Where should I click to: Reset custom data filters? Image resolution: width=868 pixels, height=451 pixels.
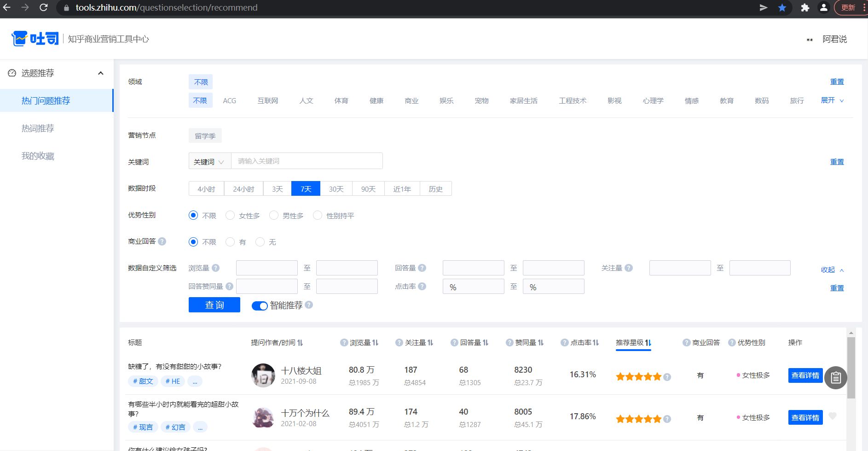837,288
